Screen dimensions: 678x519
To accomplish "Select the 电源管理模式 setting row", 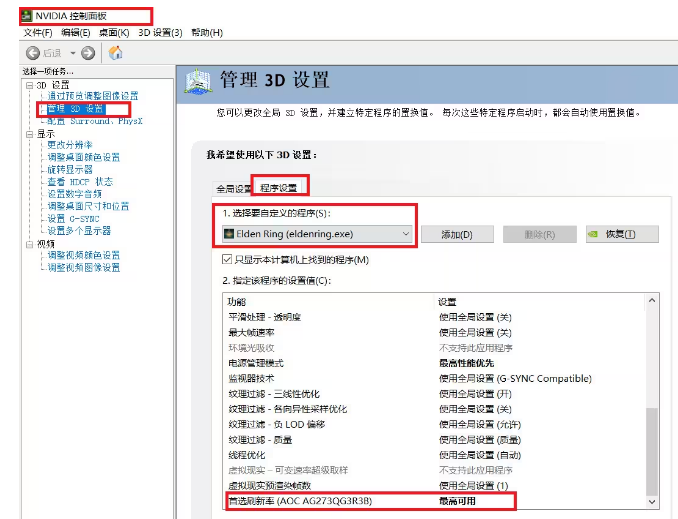I will click(256, 362).
